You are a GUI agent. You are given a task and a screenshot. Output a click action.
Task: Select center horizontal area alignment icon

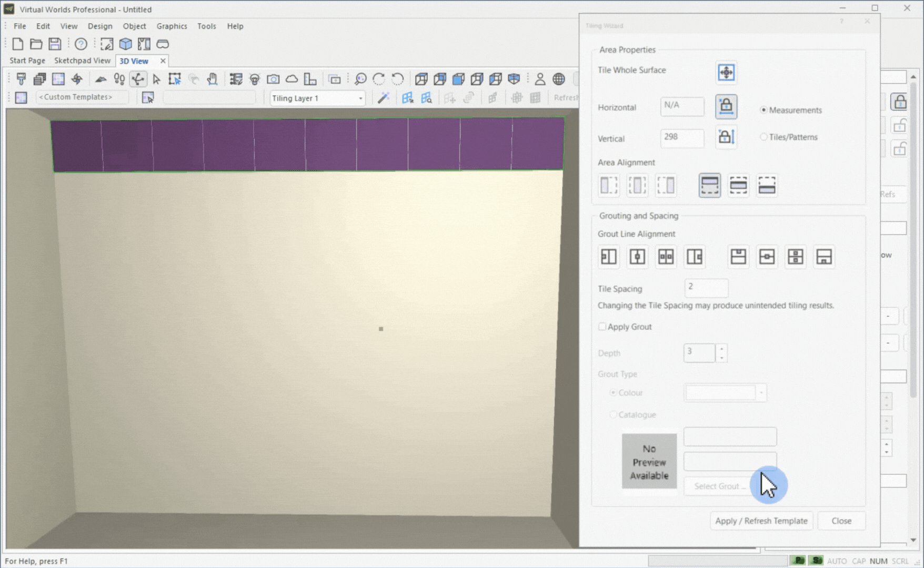click(637, 185)
